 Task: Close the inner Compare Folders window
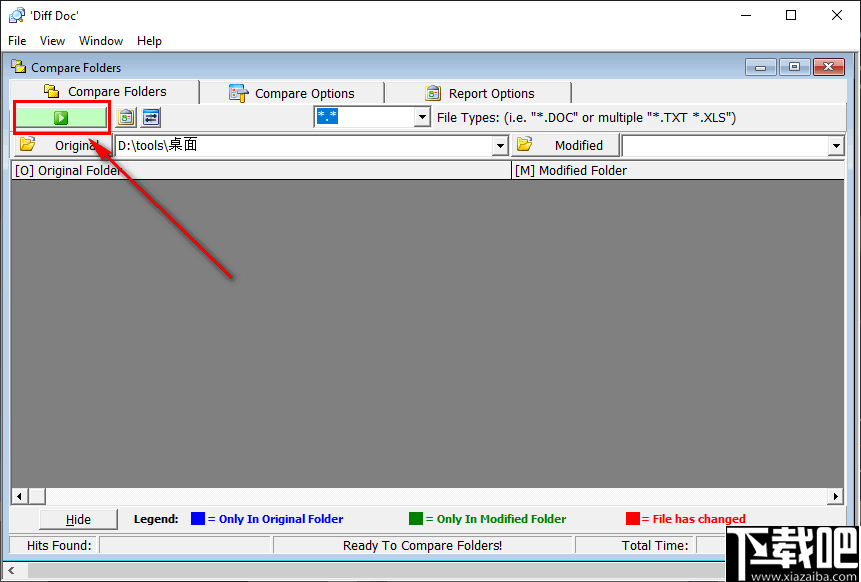829,68
